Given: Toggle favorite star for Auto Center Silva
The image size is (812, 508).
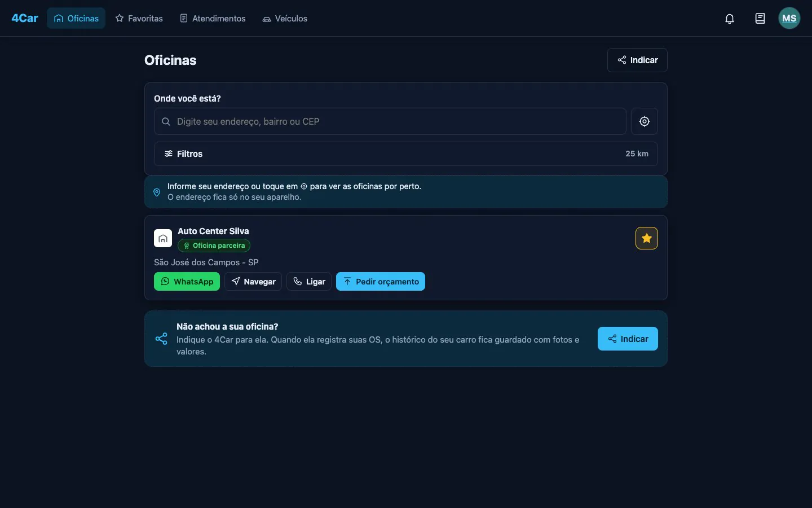Looking at the screenshot, I should pyautogui.click(x=647, y=238).
